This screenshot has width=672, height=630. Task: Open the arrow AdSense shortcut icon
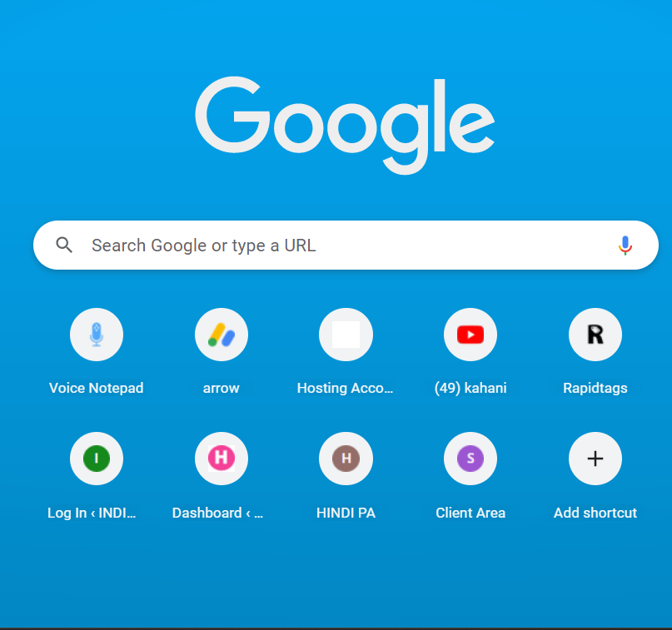pos(222,335)
